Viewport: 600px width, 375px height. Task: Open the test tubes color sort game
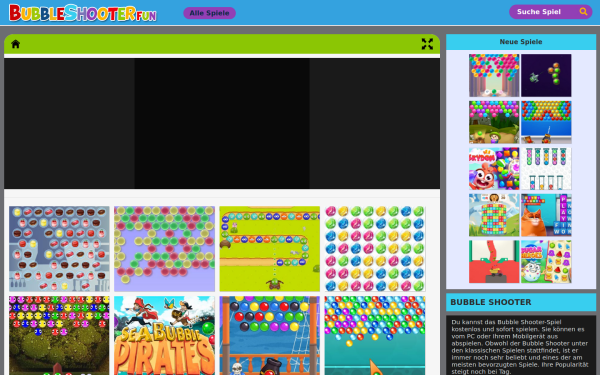pyautogui.click(x=546, y=169)
